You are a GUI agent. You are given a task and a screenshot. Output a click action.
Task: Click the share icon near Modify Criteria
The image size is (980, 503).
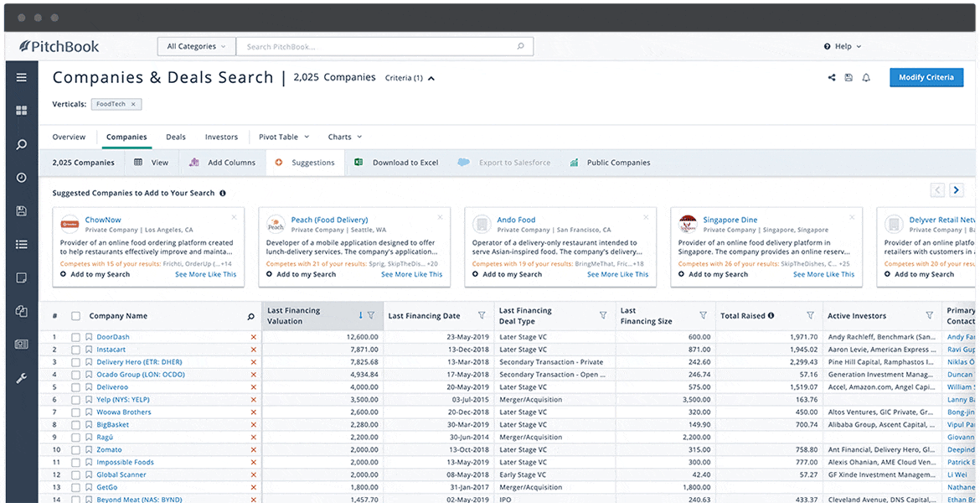tap(832, 78)
